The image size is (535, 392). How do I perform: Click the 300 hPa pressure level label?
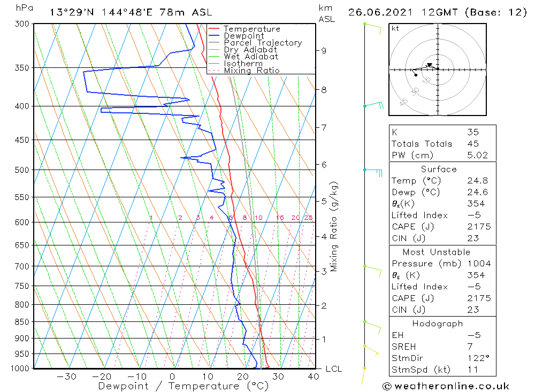pyautogui.click(x=22, y=24)
